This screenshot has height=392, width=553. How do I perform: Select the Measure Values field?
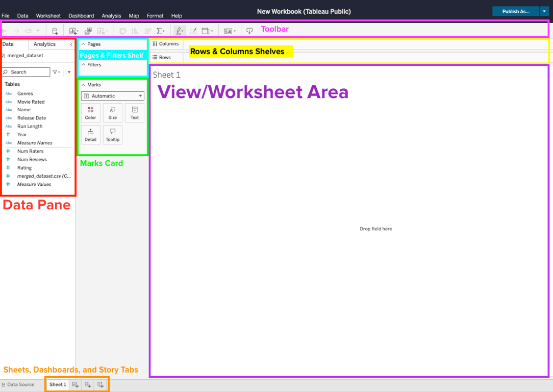(34, 184)
